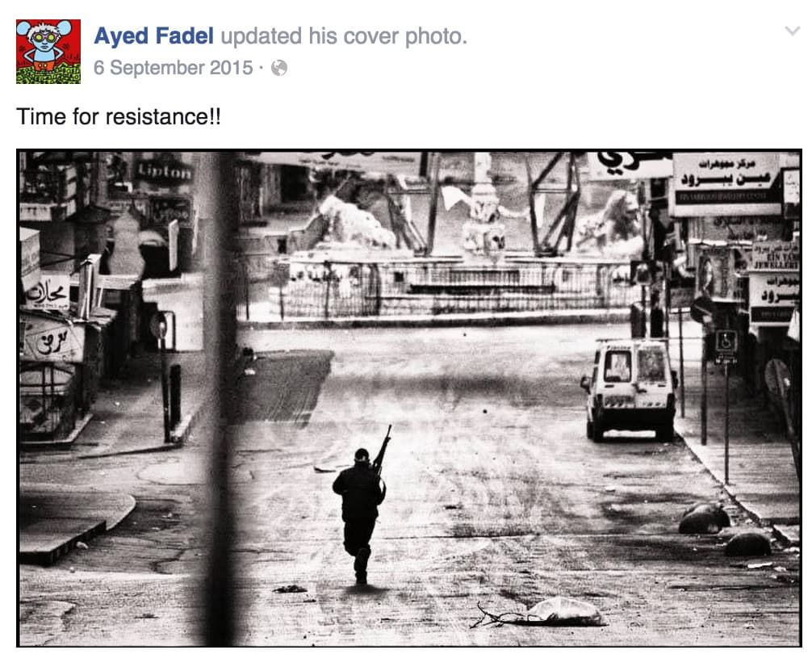The image size is (812, 654).
Task: Click the dark vertical pole in foreground
Action: 220,399
